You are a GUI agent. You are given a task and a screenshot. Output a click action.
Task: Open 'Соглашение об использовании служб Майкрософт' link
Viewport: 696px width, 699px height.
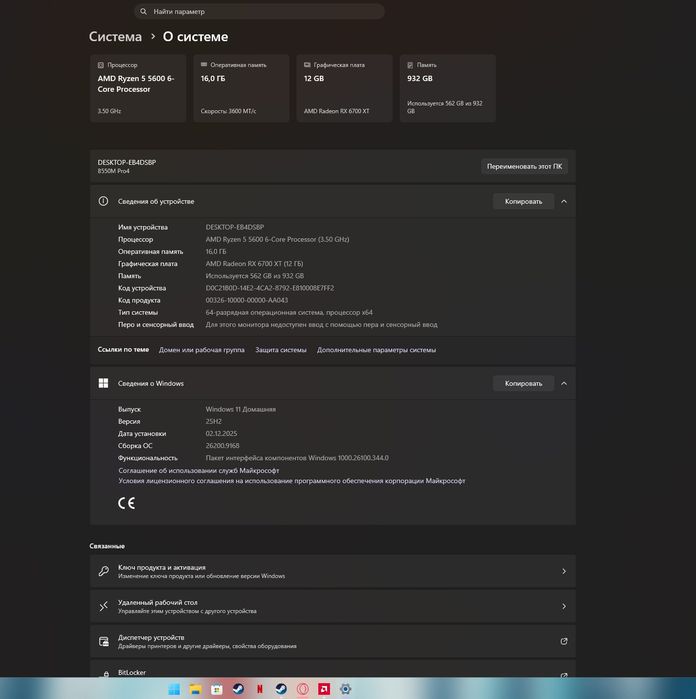(199, 470)
